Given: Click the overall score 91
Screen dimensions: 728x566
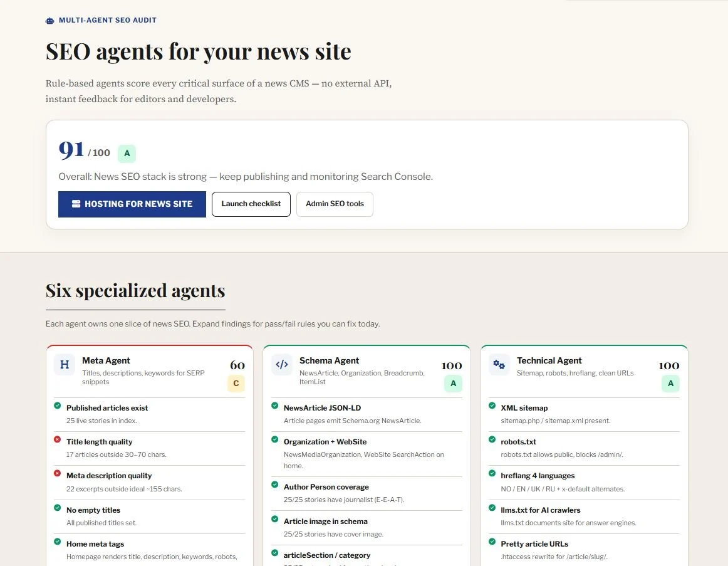Looking at the screenshot, I should (71, 150).
